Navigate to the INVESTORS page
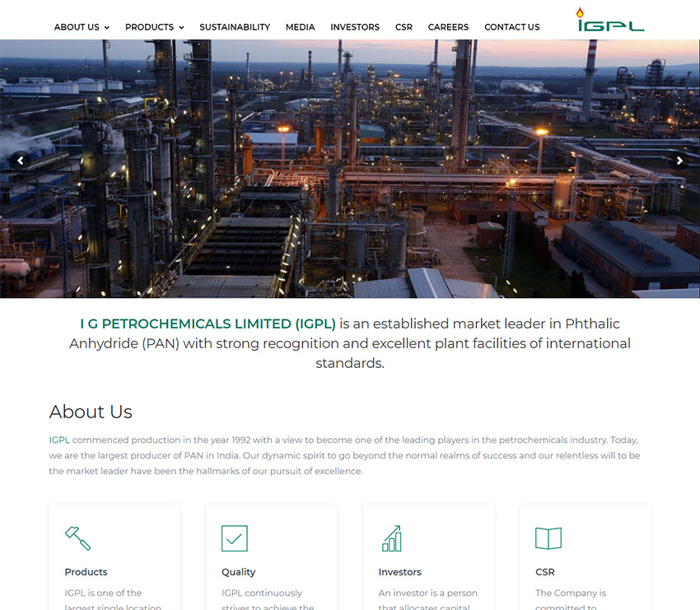 point(355,26)
